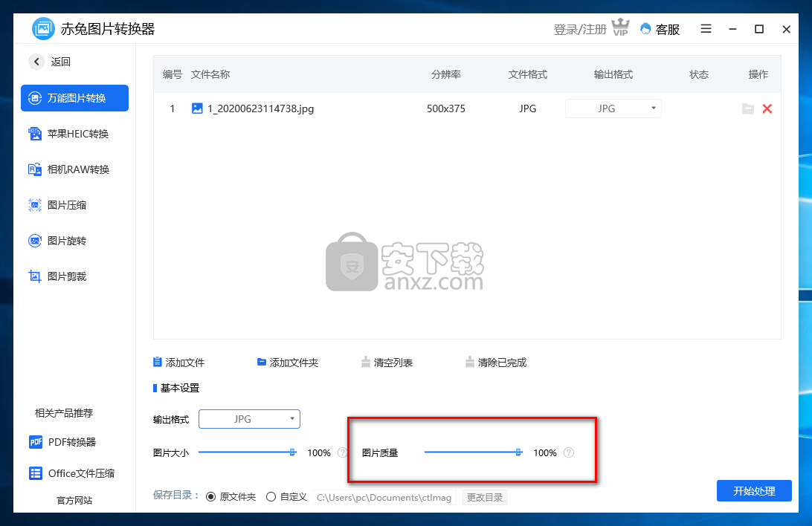The height and width of the screenshot is (526, 812).
Task: Open the output folder for row 1
Action: click(x=748, y=108)
